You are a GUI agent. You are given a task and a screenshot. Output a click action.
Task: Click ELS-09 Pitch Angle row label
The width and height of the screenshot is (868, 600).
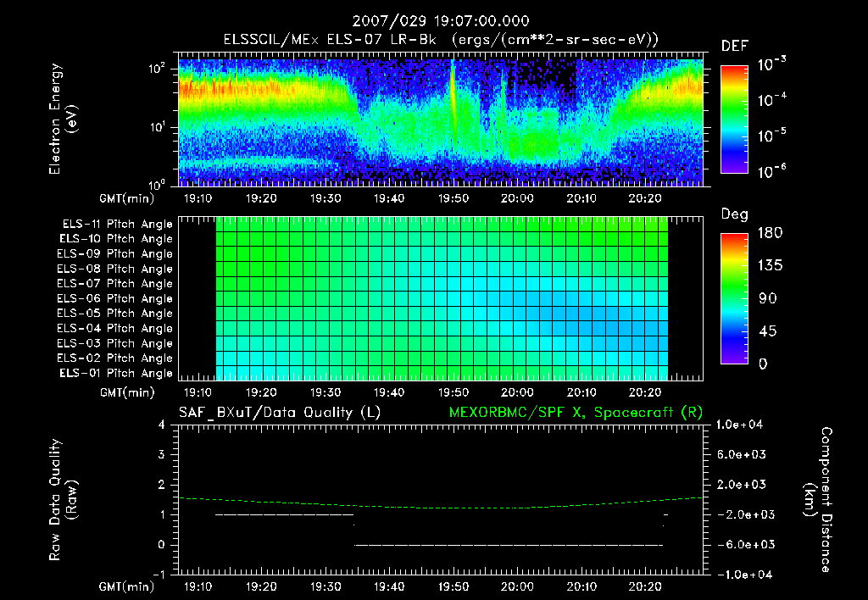(115, 254)
